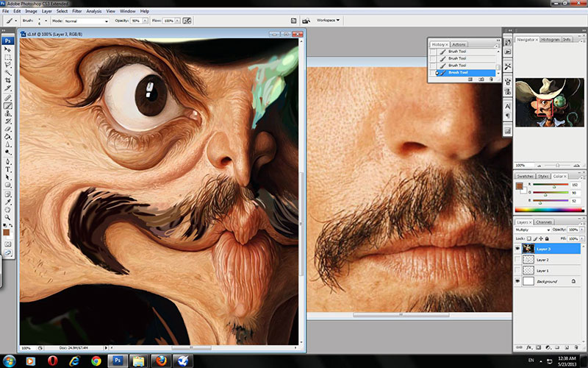The image size is (588, 368).
Task: Switch to the Swatches tab
Action: click(525, 176)
